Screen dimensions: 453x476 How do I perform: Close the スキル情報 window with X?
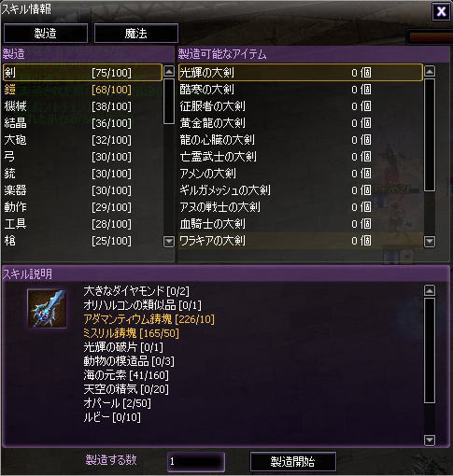(x=441, y=12)
